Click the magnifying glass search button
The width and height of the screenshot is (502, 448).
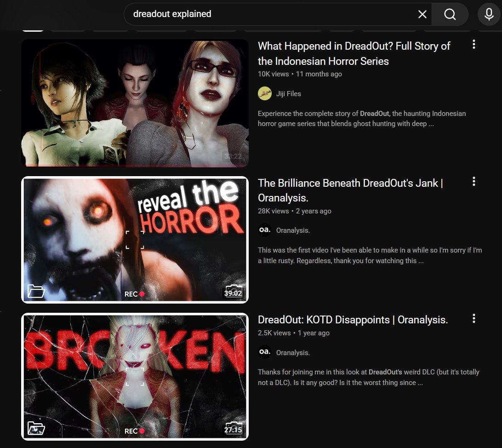tap(450, 14)
